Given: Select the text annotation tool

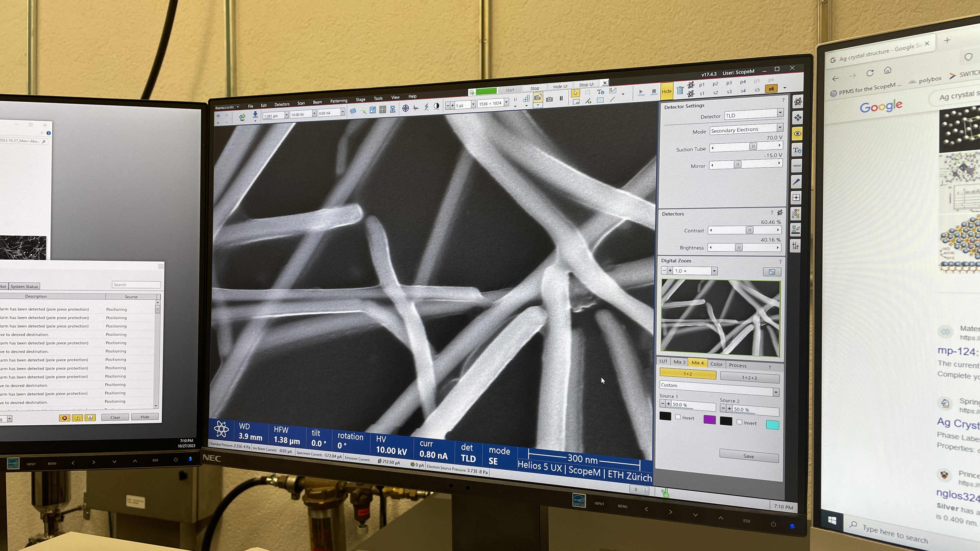Looking at the screenshot, I should (600, 92).
